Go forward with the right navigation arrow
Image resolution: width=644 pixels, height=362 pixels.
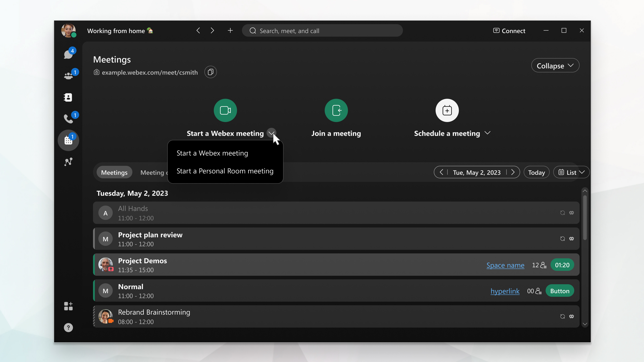pyautogui.click(x=212, y=30)
